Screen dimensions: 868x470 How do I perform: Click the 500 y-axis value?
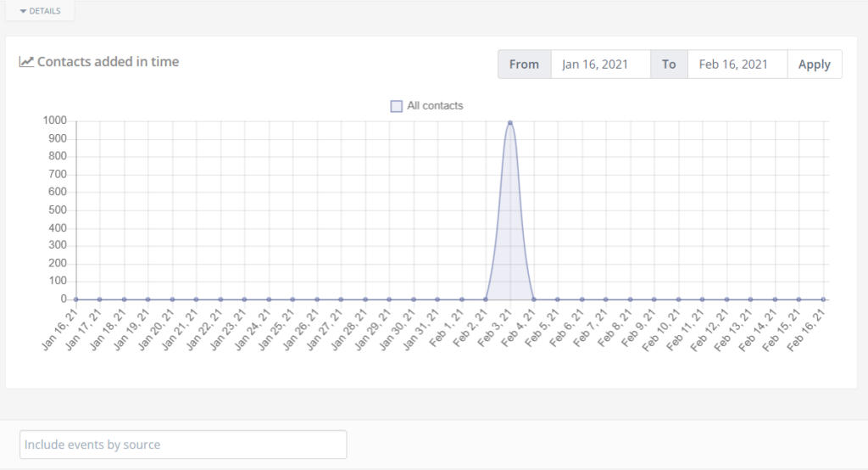[58, 210]
